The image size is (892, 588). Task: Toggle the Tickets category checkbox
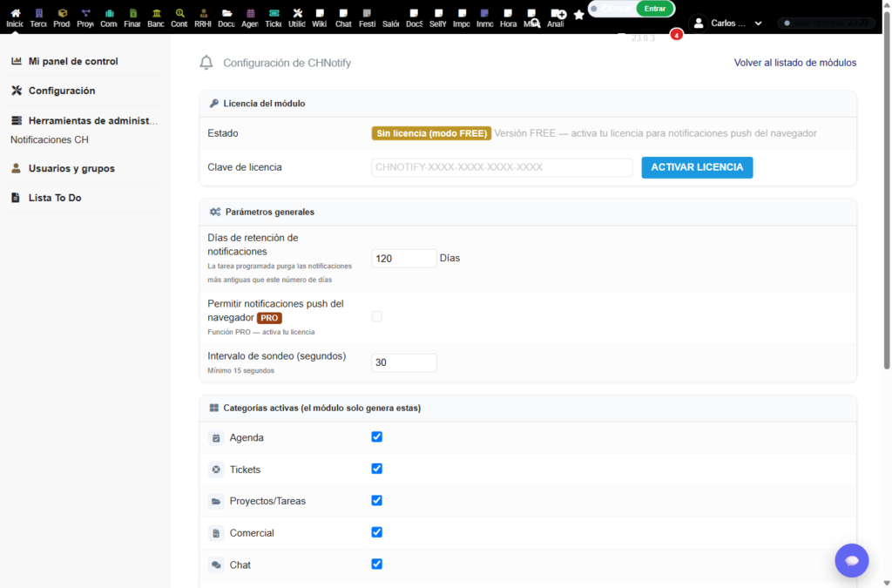tap(376, 469)
